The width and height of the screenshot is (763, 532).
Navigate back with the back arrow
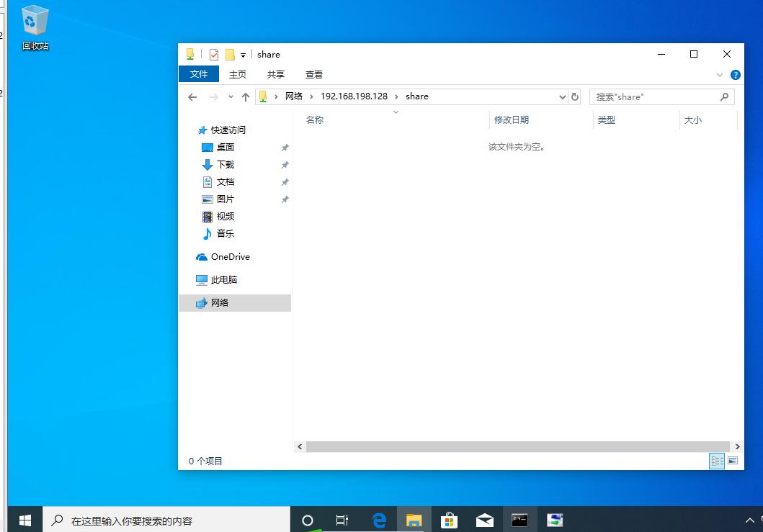pos(192,96)
